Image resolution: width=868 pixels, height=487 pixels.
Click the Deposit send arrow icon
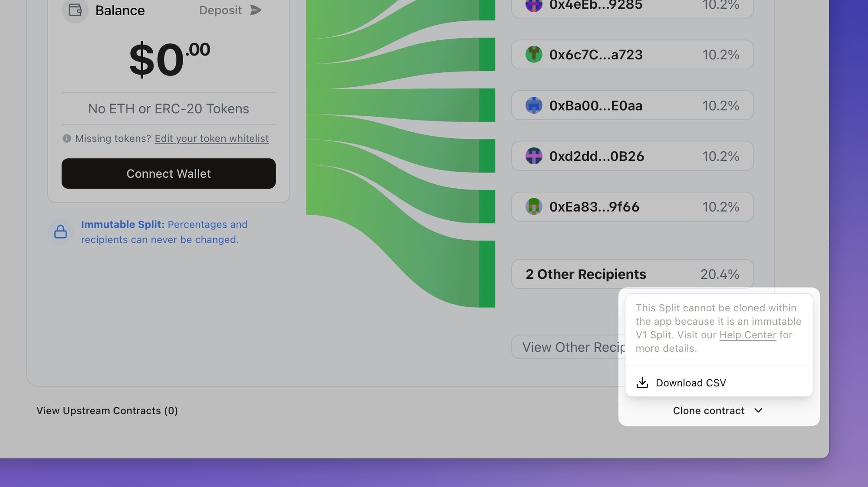pos(256,10)
